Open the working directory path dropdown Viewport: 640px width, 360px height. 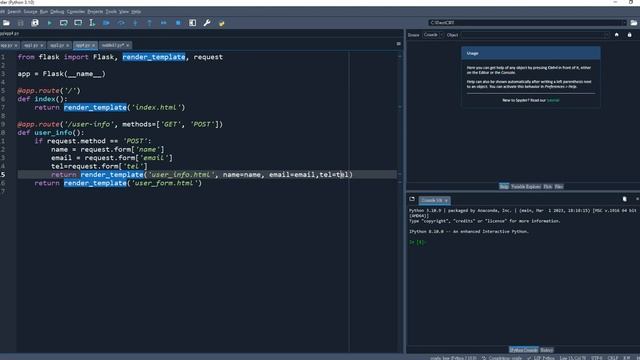click(624, 23)
